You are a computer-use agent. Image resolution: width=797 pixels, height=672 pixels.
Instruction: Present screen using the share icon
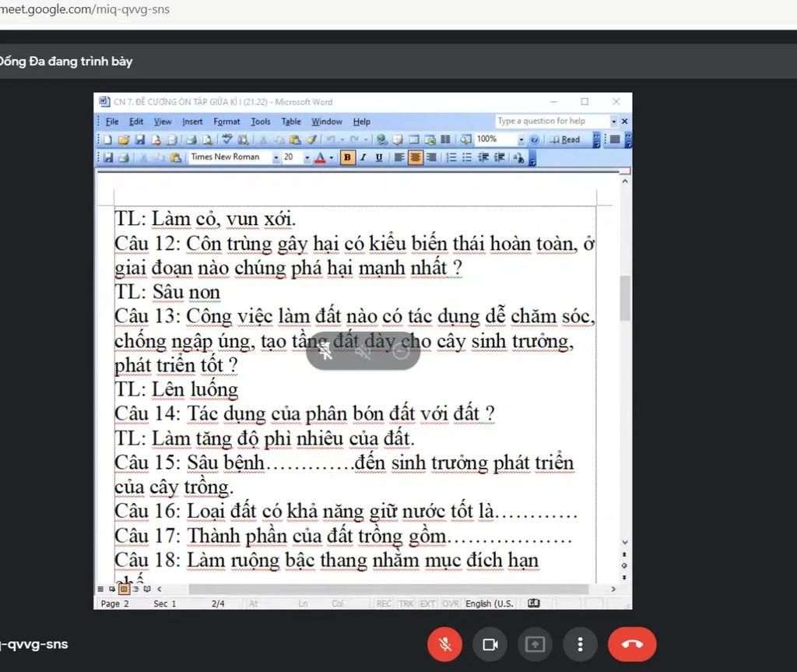[x=535, y=645]
